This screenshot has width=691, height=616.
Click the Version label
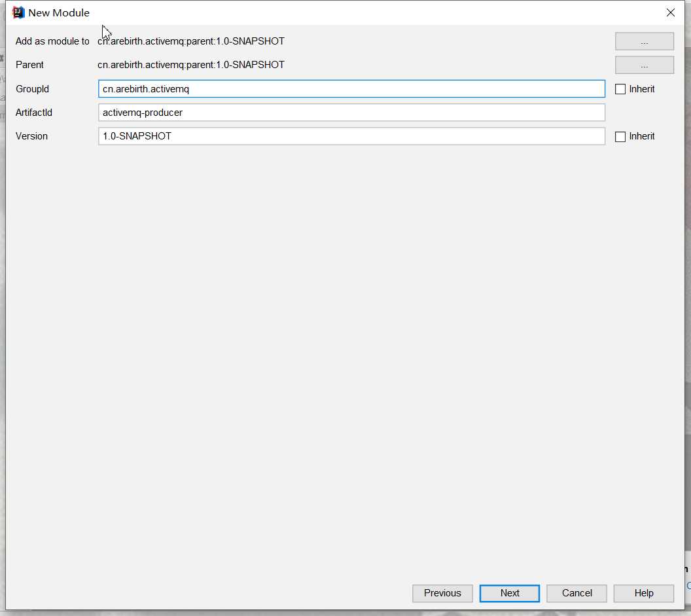[x=31, y=136]
